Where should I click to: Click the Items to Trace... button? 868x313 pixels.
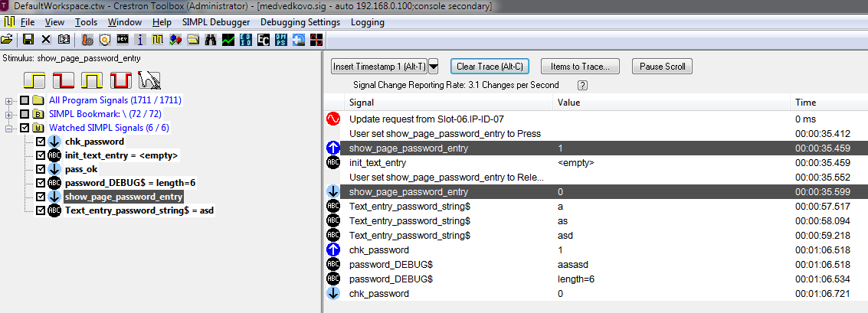coord(580,67)
